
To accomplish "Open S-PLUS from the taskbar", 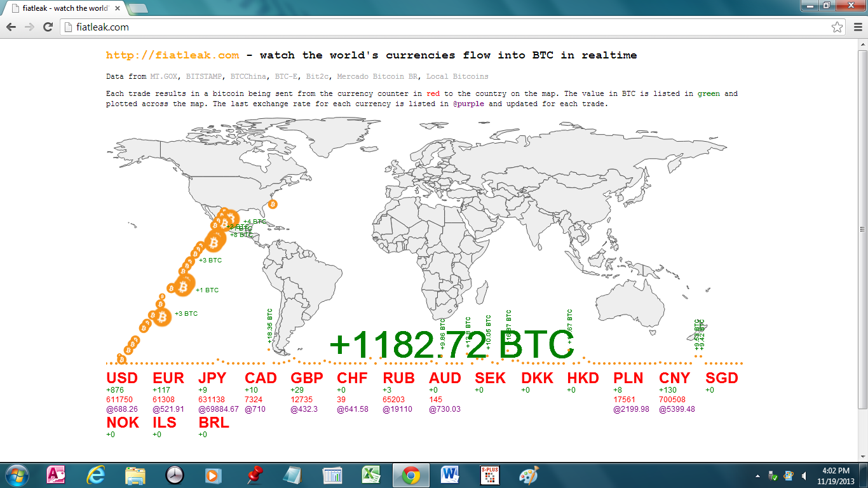I will point(489,475).
